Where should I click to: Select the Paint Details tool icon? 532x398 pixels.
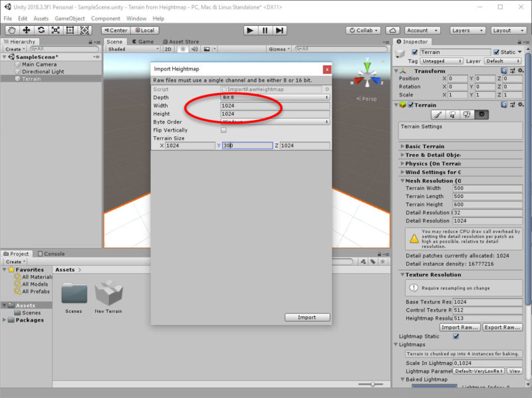click(467, 114)
